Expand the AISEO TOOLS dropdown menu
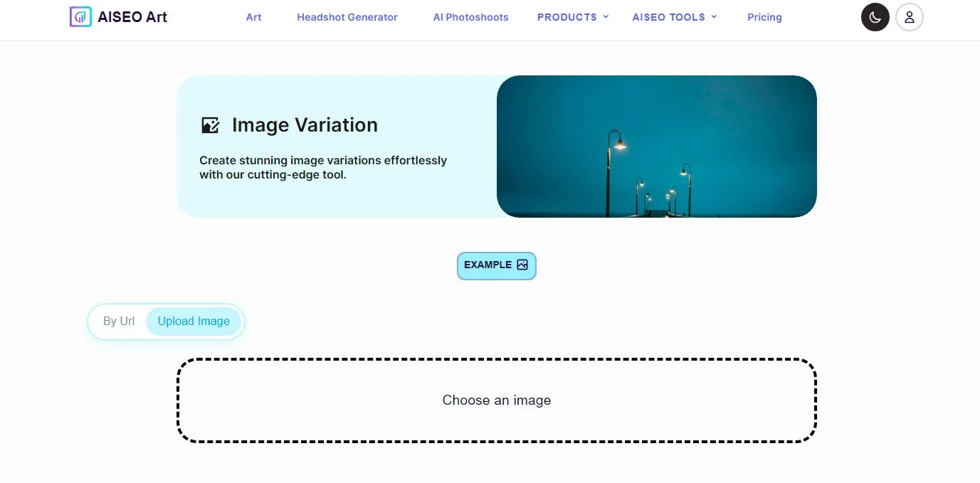This screenshot has width=980, height=483. 675,17
